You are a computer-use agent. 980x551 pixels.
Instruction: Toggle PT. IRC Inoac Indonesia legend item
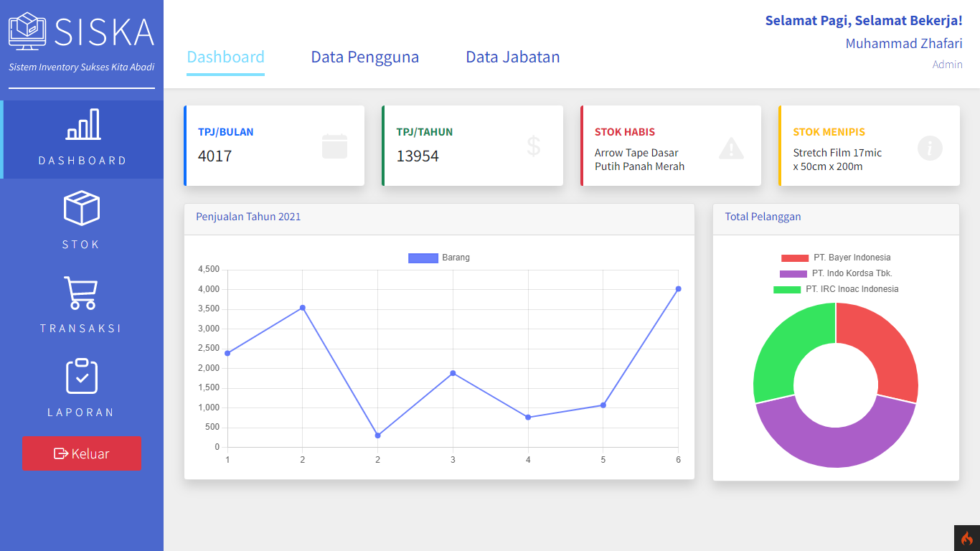pyautogui.click(x=836, y=289)
